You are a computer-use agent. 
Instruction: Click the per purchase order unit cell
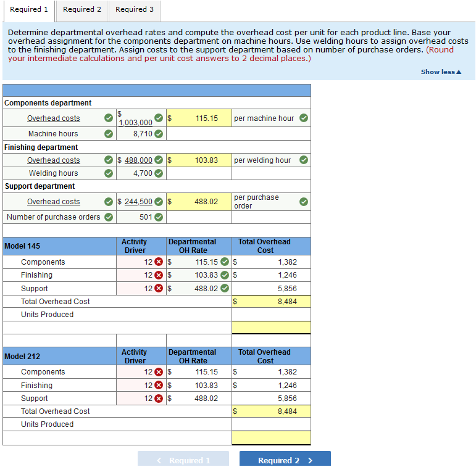pos(271,202)
